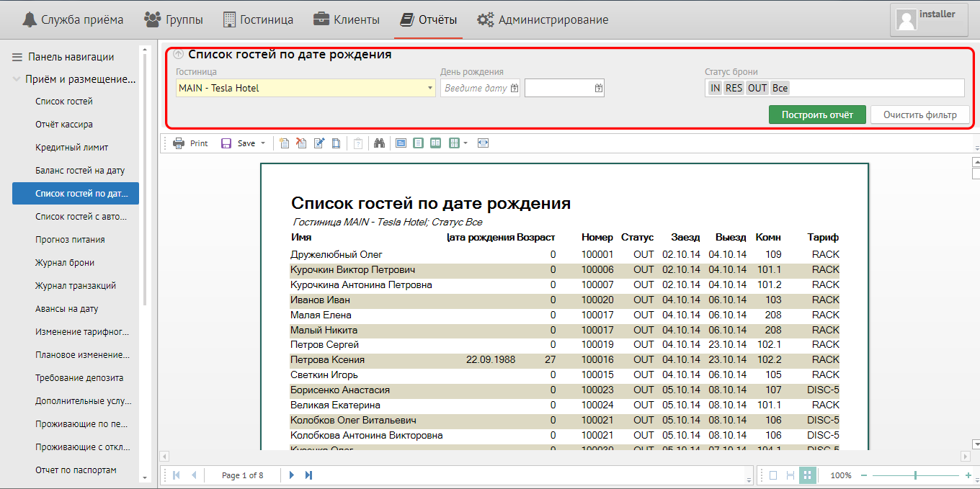
Task: Go to the next report page
Action: [292, 475]
